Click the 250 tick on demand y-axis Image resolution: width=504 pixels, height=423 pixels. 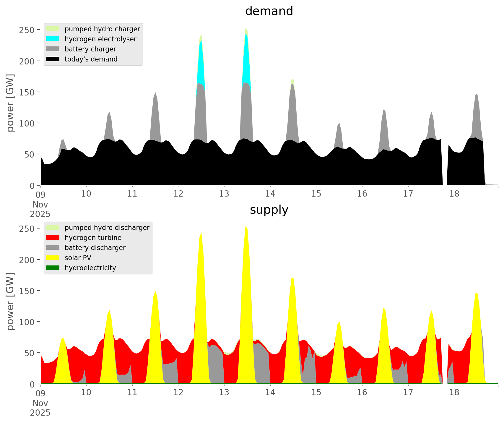click(x=27, y=30)
